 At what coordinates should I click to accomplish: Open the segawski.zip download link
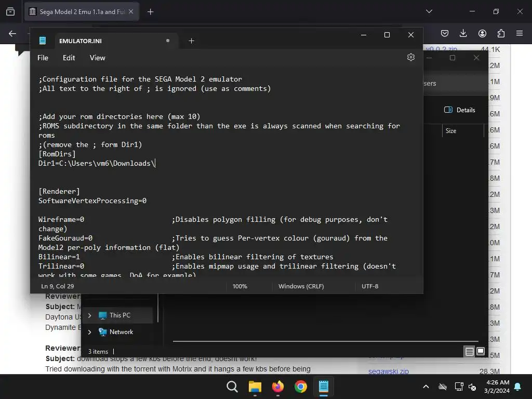tap(389, 371)
